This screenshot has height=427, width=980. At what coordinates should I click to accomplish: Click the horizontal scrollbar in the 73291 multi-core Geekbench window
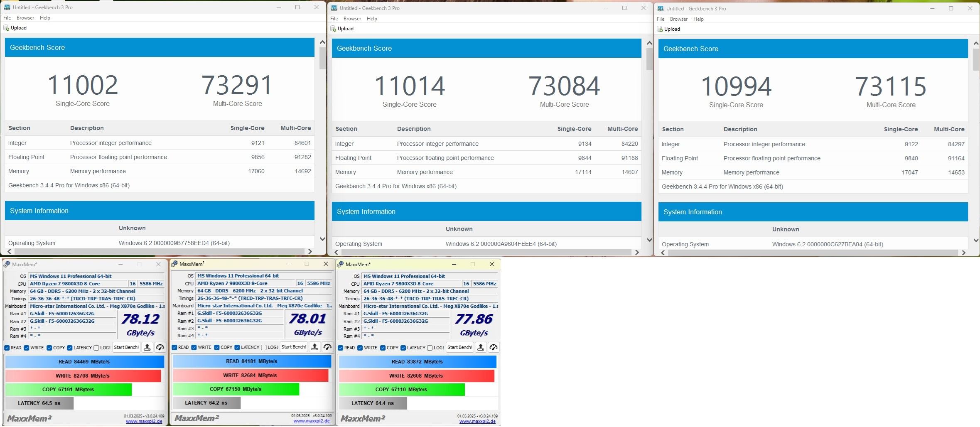point(160,251)
